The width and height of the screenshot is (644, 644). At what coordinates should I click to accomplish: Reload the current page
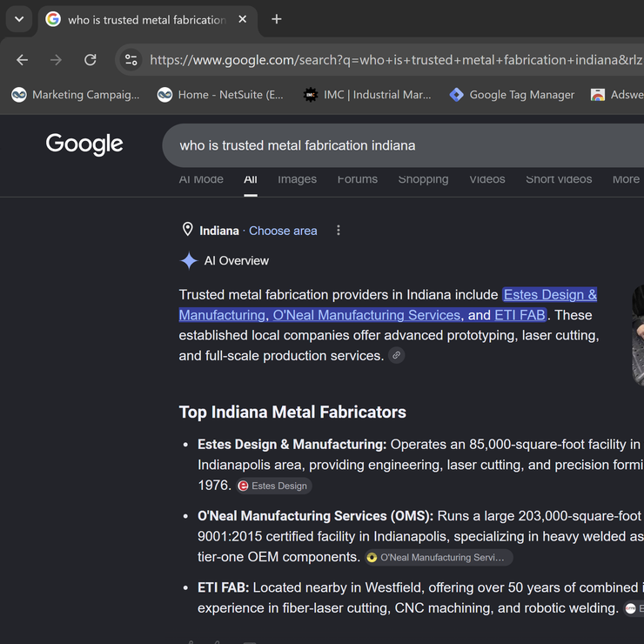[x=90, y=60]
